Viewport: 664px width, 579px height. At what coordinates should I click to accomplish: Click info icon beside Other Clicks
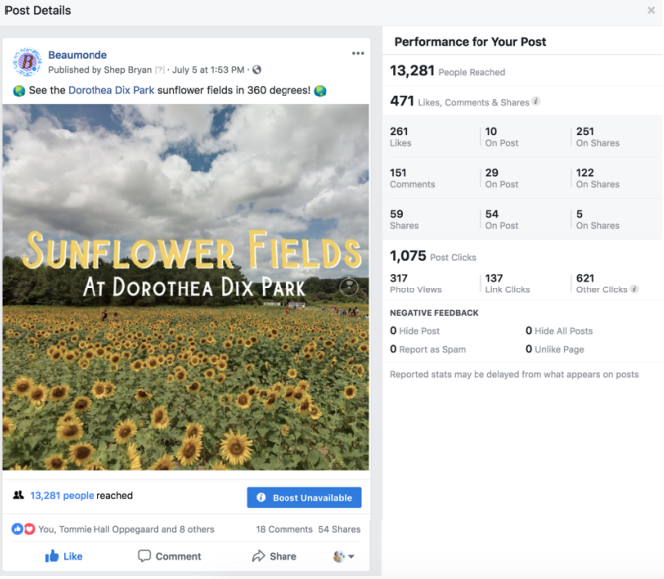click(634, 289)
